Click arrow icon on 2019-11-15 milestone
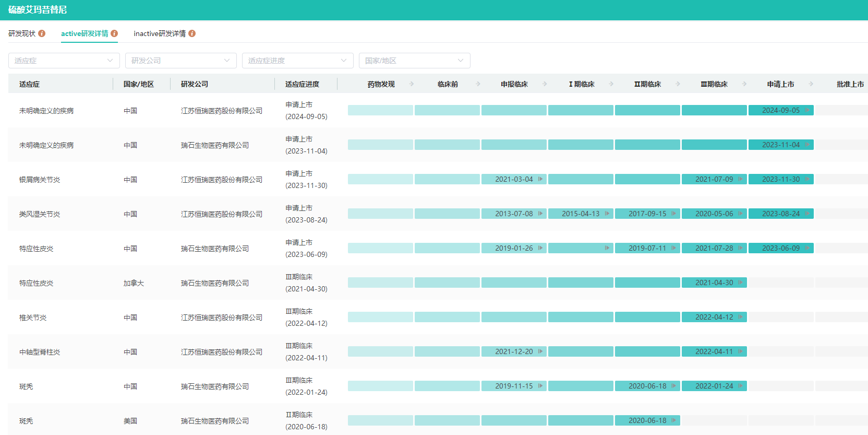Image resolution: width=868 pixels, height=435 pixels. point(540,386)
